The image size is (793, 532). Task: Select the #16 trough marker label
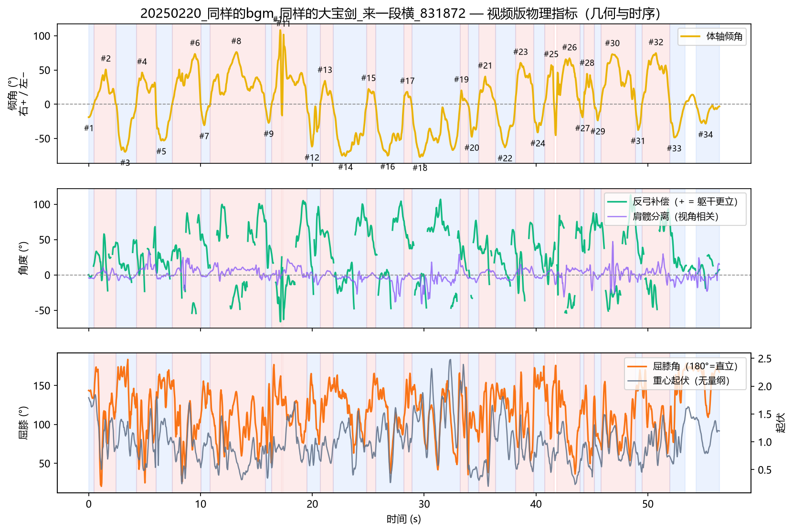(x=387, y=166)
